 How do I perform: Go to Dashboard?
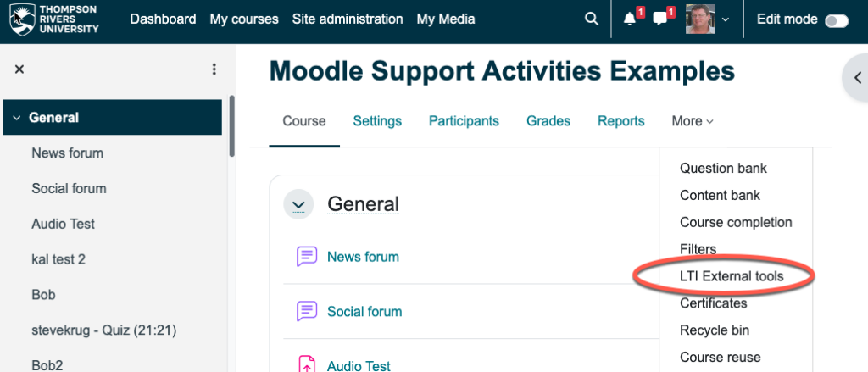pyautogui.click(x=163, y=19)
